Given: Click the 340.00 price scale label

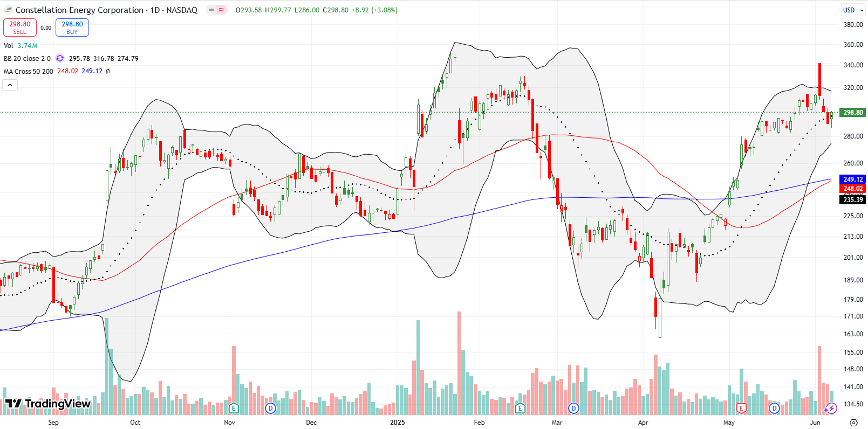Looking at the screenshot, I should pyautogui.click(x=853, y=65).
